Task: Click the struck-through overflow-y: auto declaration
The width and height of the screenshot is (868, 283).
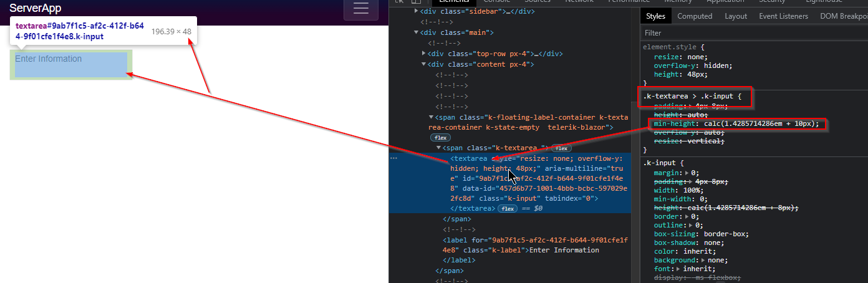Action: coord(688,132)
